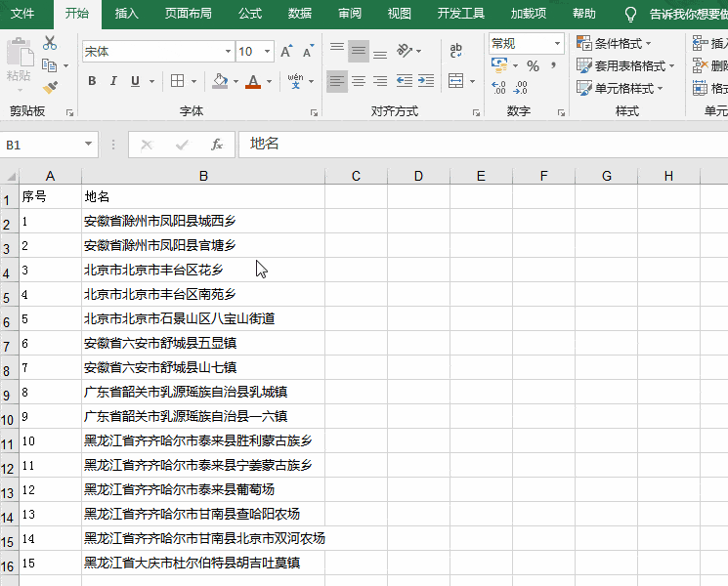Image resolution: width=728 pixels, height=586 pixels.
Task: Select column B header
Action: 203,176
